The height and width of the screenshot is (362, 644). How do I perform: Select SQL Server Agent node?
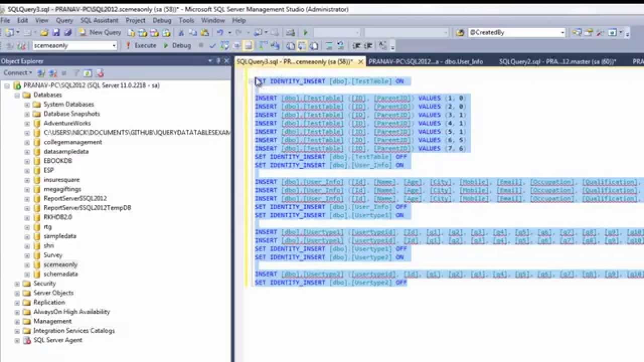point(58,340)
